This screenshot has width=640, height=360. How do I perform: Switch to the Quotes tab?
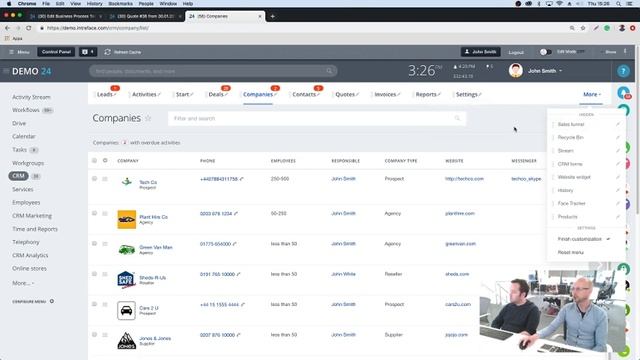(345, 94)
